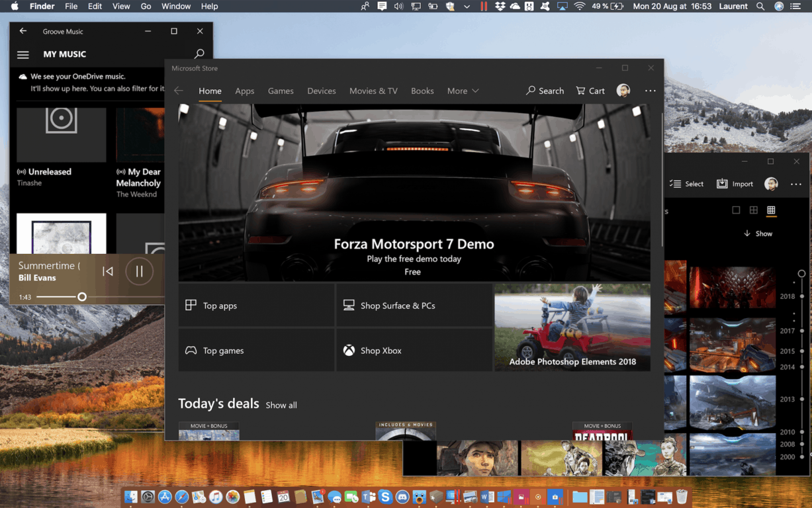Jump to 2013 on Photos timeline
Viewport: 812px width, 508px height.
pos(788,399)
